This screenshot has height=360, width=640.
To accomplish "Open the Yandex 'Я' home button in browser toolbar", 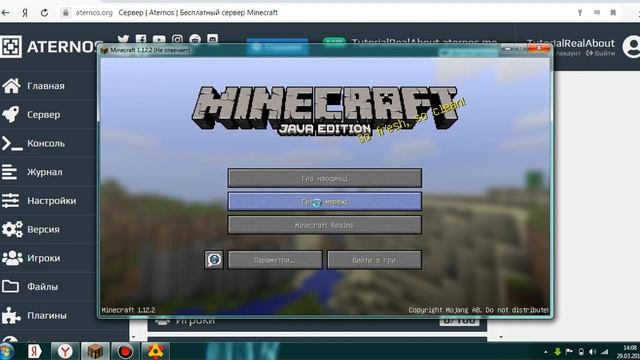I will click(x=25, y=13).
